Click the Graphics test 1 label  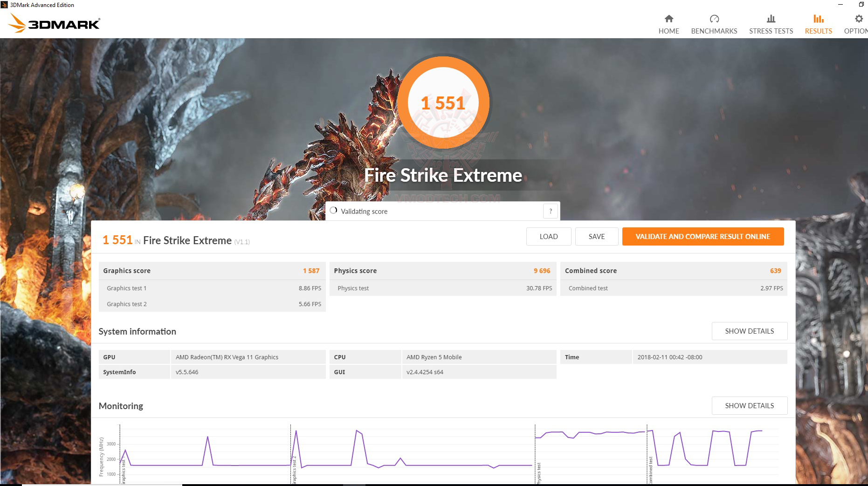(x=127, y=288)
